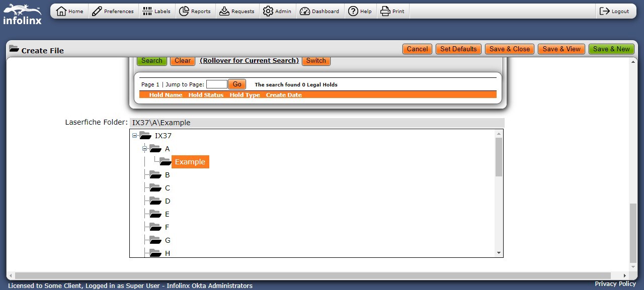Screen dimensions: 644x290
Task: Click the Home icon in toolbar
Action: coord(61,11)
